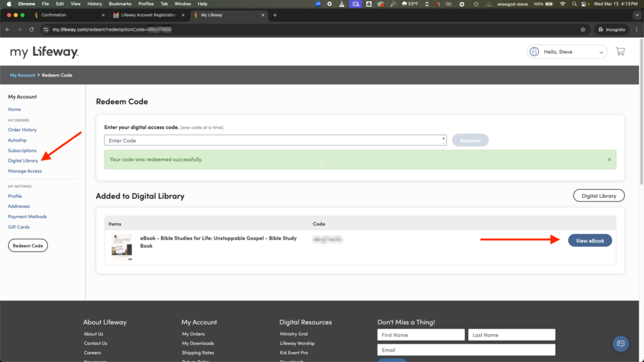Viewport: 644px width, 362px height.
Task: Open the Home sidebar link
Action: [14, 109]
